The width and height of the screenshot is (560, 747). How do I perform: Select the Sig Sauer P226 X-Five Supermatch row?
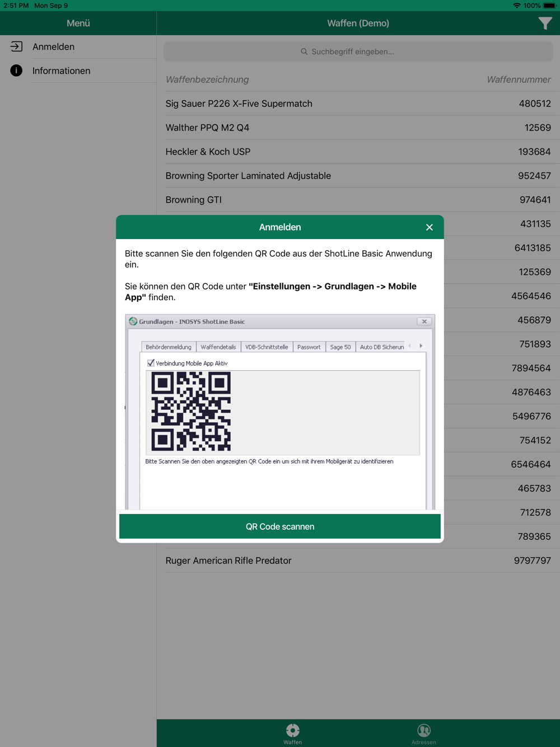[358, 104]
